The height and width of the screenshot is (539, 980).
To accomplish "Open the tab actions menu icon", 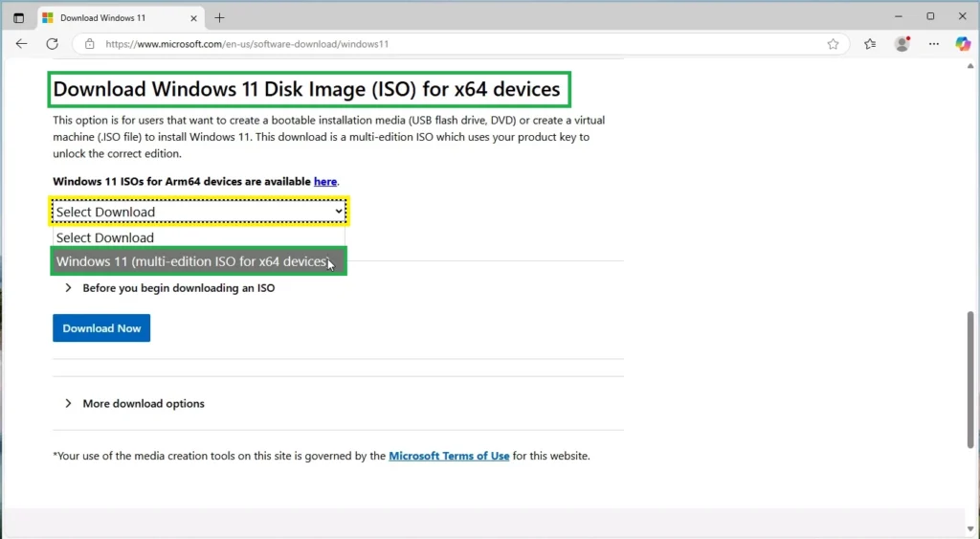I will click(19, 18).
